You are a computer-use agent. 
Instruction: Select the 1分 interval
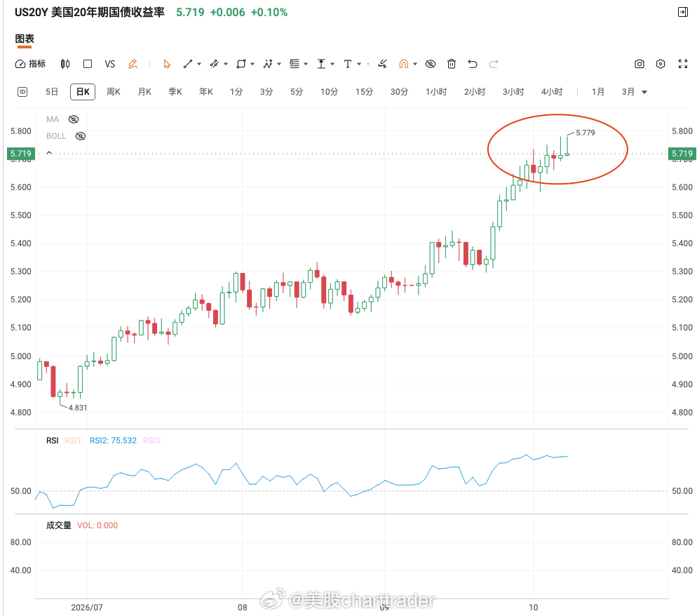click(x=236, y=92)
